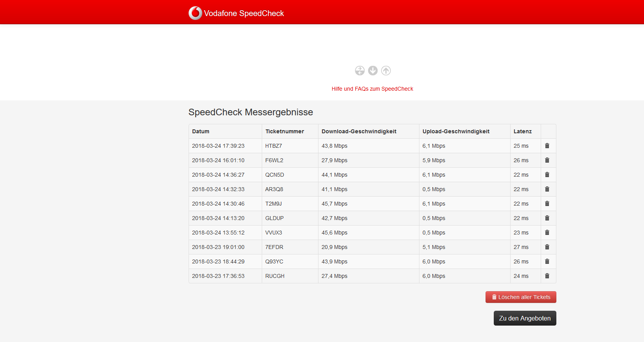
Task: Delete ticket QCN5D via trash icon
Action: tap(547, 175)
